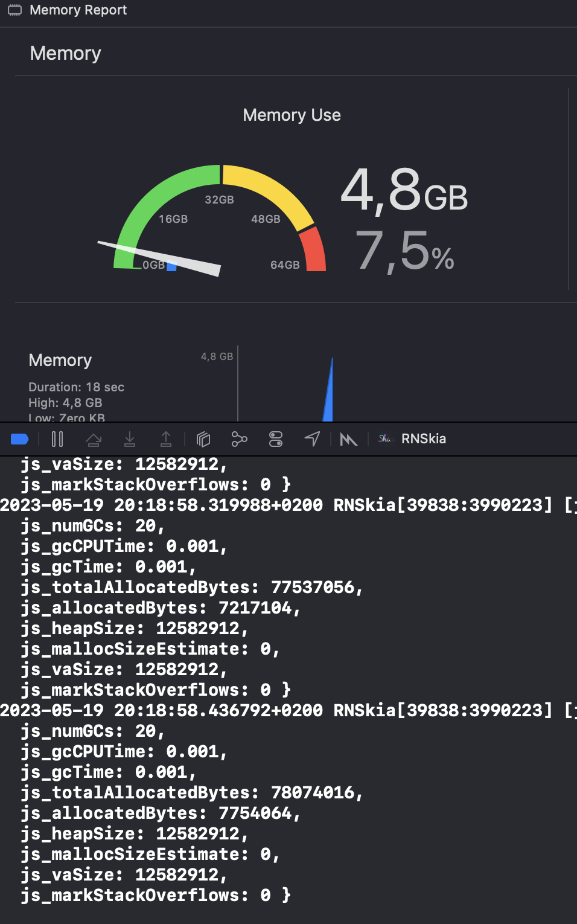Open the Environment Overrides panel
The image size is (577, 924).
click(x=275, y=438)
